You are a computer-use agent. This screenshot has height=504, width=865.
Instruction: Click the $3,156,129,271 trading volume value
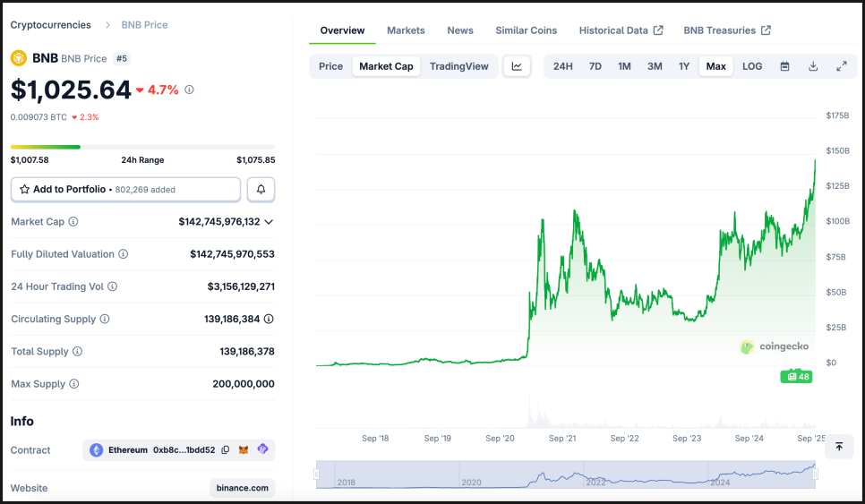tap(241, 286)
